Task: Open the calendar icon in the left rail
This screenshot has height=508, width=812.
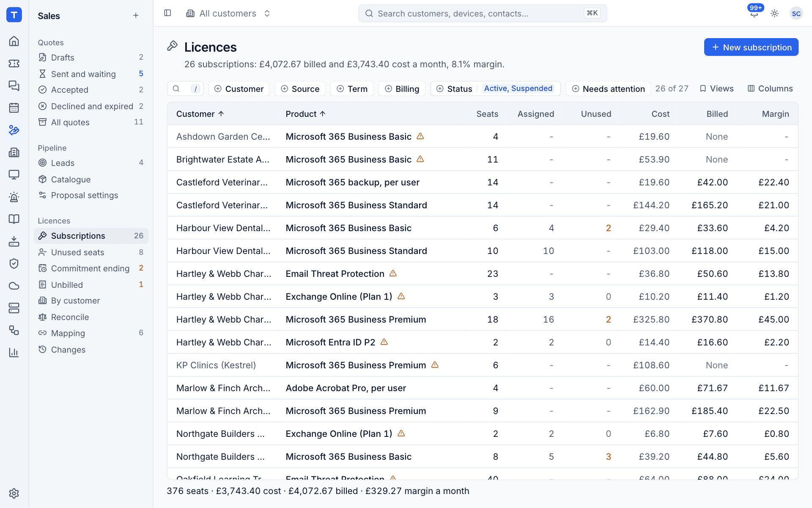Action: (x=14, y=108)
